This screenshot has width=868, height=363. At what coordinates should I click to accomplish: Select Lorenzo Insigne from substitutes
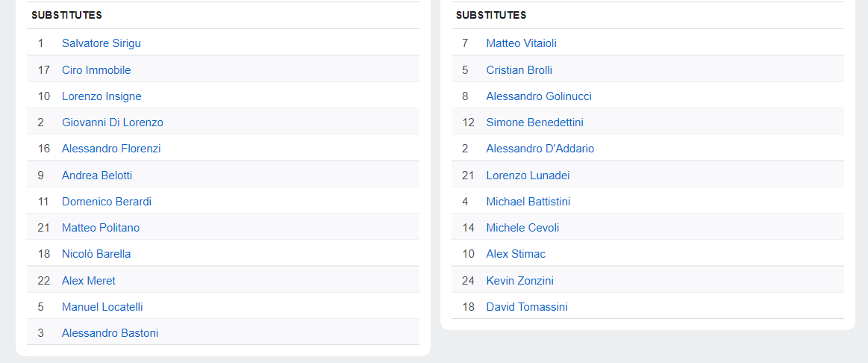[102, 96]
